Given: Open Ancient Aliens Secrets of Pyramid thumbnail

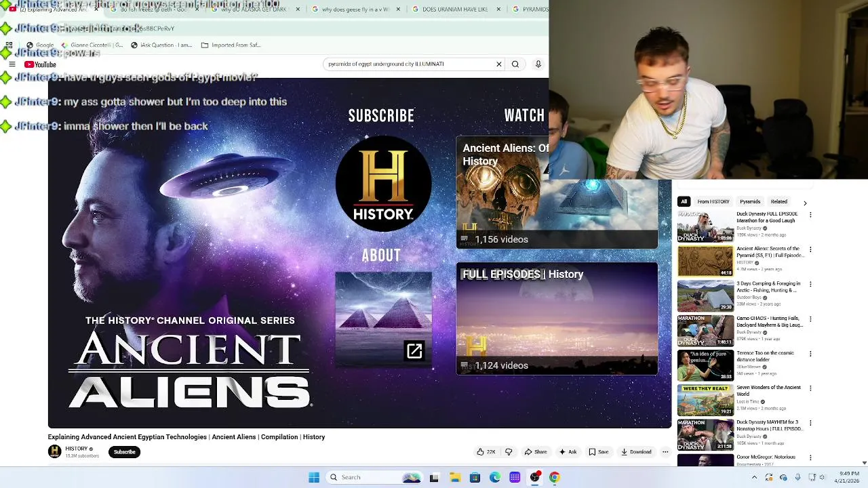Looking at the screenshot, I should (705, 261).
